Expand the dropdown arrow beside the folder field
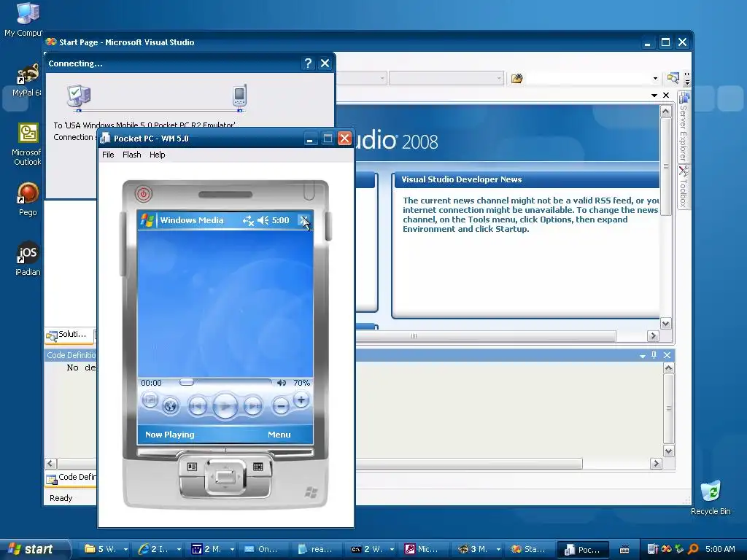747x560 pixels. (656, 79)
